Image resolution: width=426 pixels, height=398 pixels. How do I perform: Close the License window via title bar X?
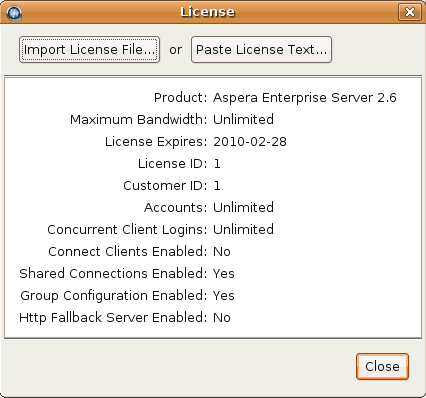[410, 12]
